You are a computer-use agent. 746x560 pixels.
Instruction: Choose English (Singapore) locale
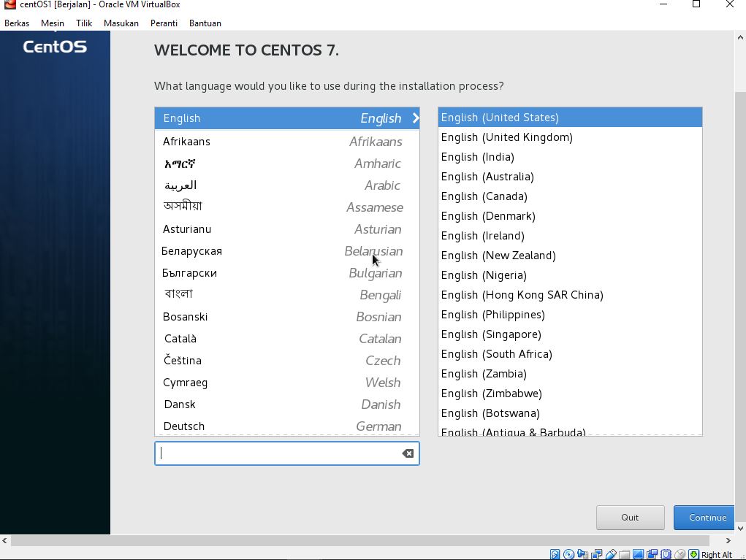(570, 334)
